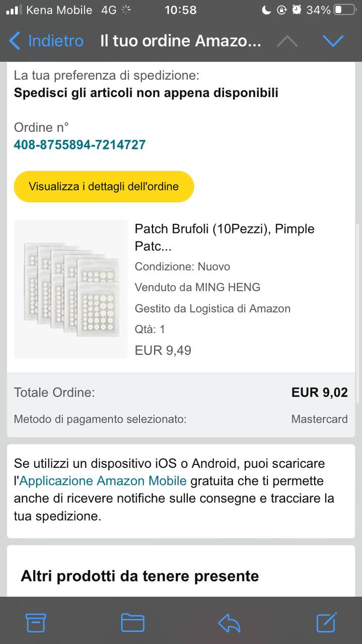Tap the Totale Ordine EUR 9,02 amount
Screen dimensions: 362x644
click(x=320, y=392)
